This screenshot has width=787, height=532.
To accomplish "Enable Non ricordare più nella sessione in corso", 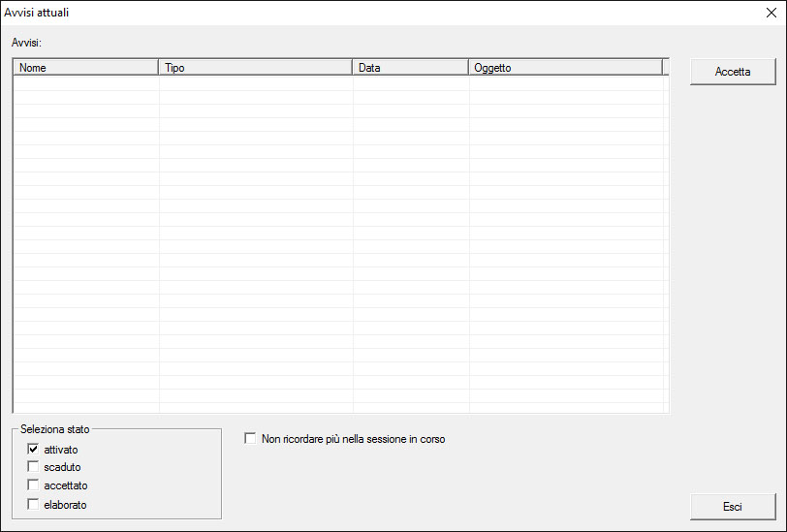I will tap(251, 439).
